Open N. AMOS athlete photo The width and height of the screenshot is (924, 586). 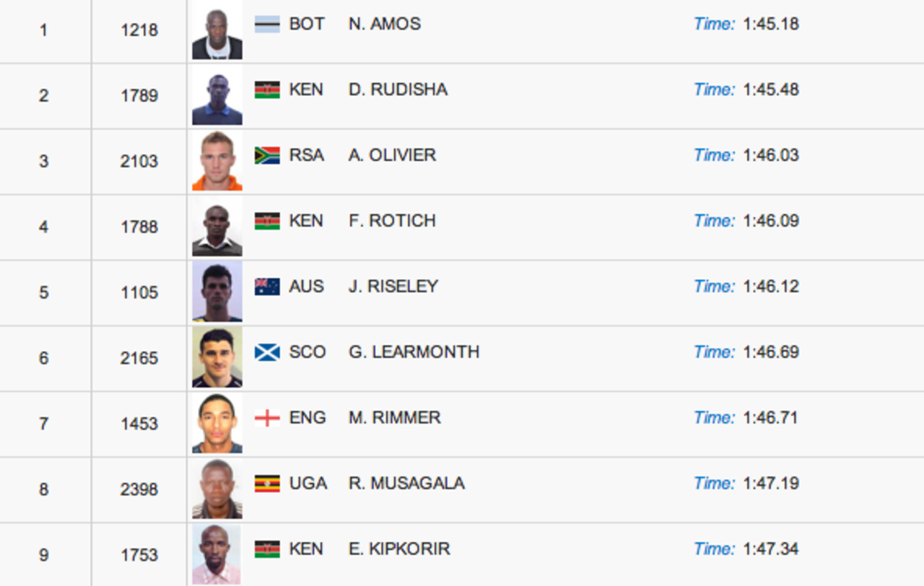(x=217, y=30)
